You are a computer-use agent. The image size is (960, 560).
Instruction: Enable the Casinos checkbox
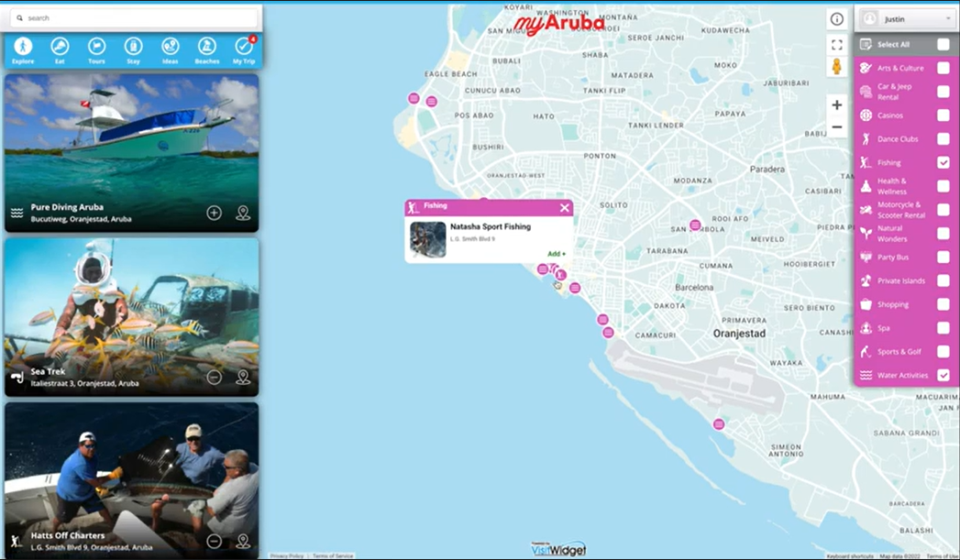943,115
